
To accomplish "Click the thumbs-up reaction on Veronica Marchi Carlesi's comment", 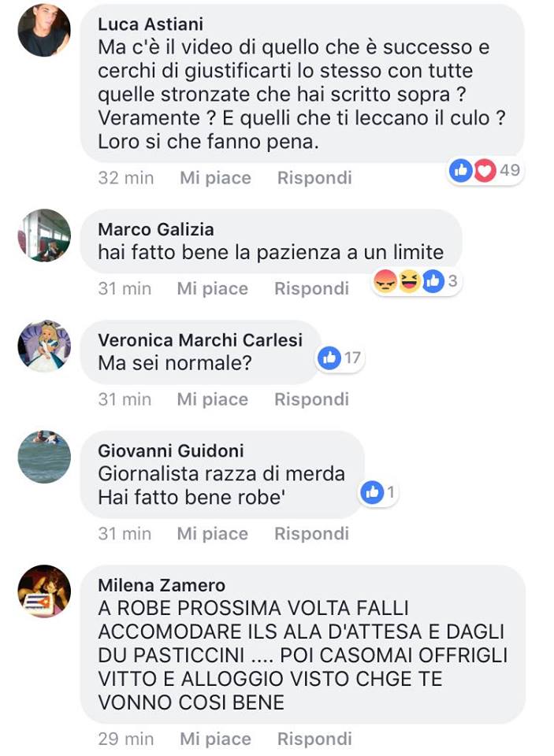I will tap(329, 358).
